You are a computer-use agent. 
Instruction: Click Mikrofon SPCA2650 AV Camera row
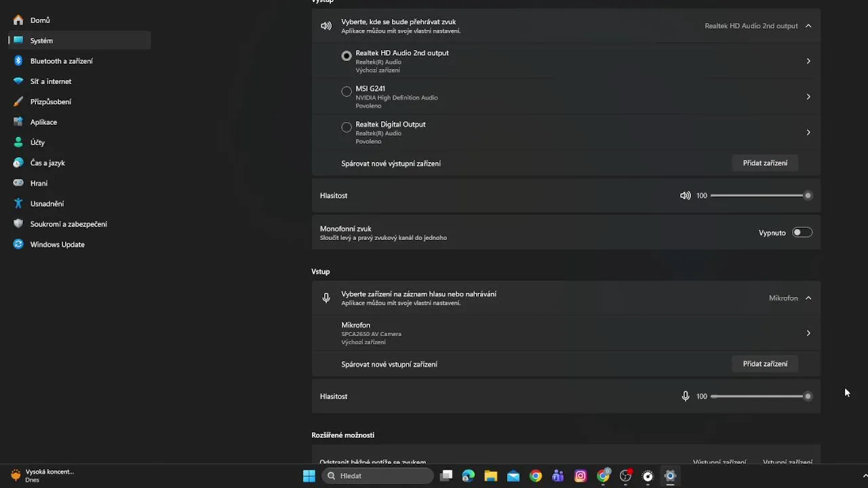[x=566, y=333]
